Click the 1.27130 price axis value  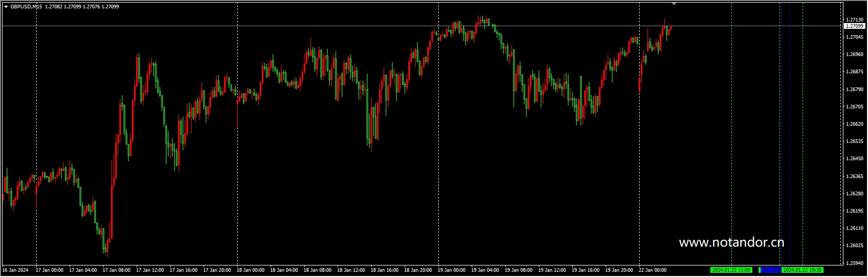[854, 19]
